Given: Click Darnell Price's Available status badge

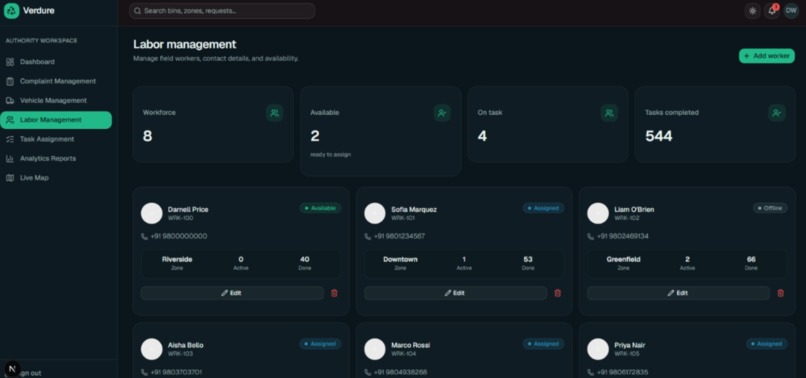Looking at the screenshot, I should point(320,208).
